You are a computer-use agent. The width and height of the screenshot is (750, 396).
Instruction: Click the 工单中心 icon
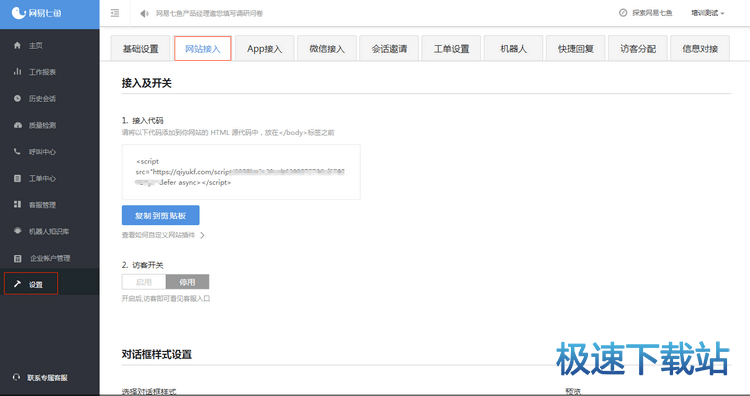tap(17, 178)
